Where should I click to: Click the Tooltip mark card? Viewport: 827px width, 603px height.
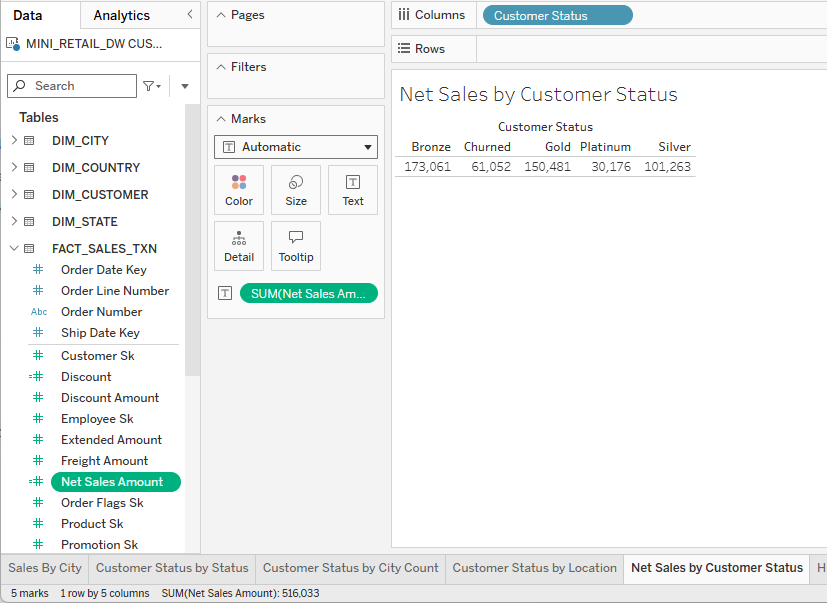[296, 246]
